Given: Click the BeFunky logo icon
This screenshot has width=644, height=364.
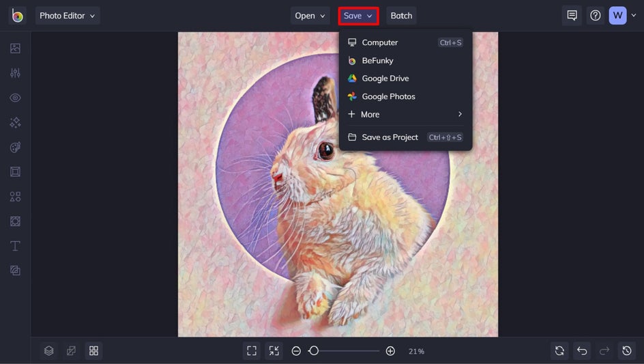Looking at the screenshot, I should coord(17,16).
